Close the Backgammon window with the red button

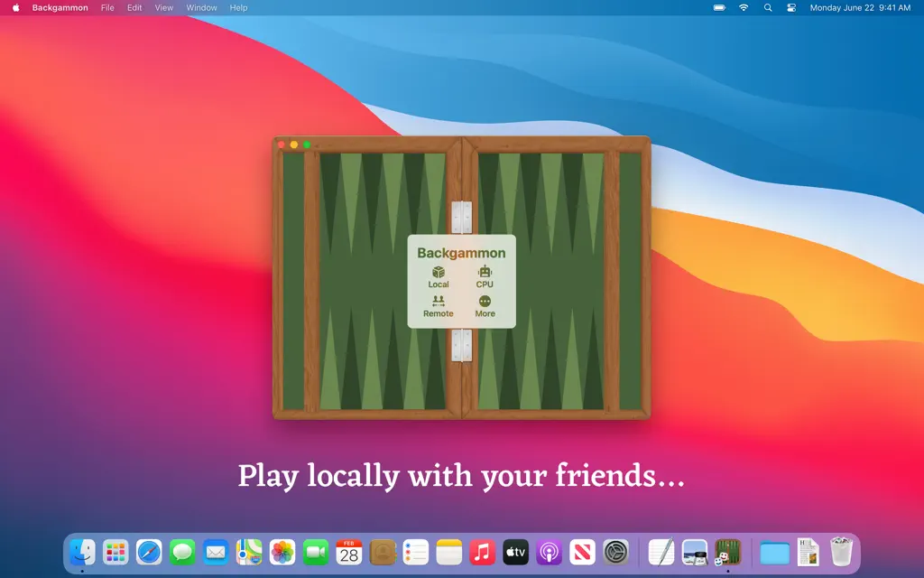[x=282, y=144]
